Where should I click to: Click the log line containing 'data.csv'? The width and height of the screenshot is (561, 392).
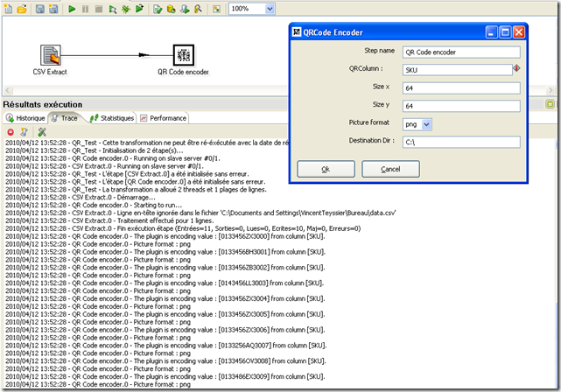(x=200, y=213)
